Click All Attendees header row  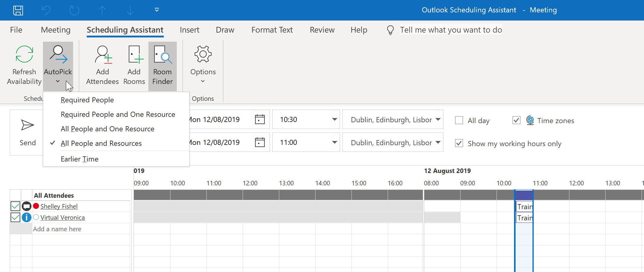(82, 195)
